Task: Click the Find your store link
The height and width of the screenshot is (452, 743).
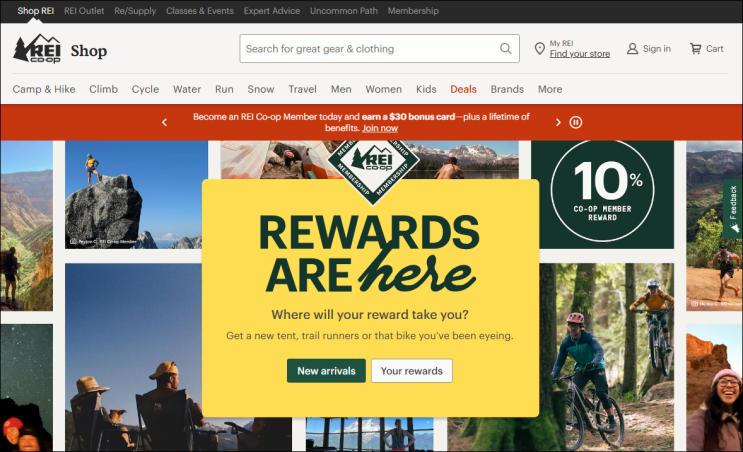Action: coord(580,54)
